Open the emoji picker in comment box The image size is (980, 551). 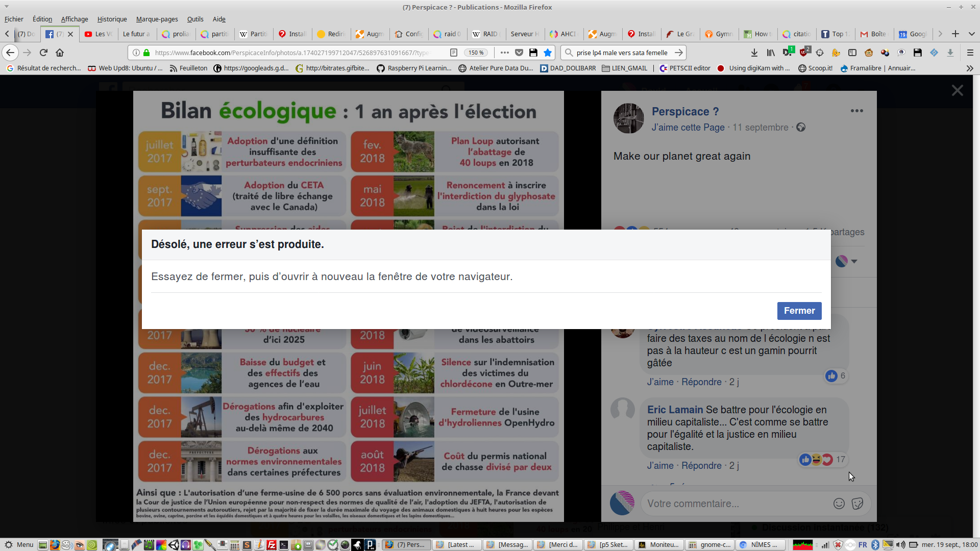pos(839,504)
